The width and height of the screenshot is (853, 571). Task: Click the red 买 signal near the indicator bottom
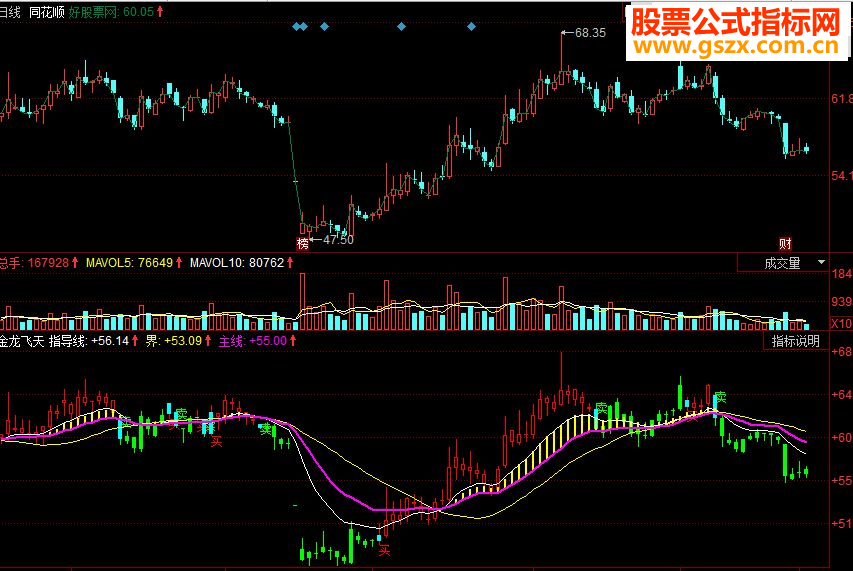click(x=385, y=550)
